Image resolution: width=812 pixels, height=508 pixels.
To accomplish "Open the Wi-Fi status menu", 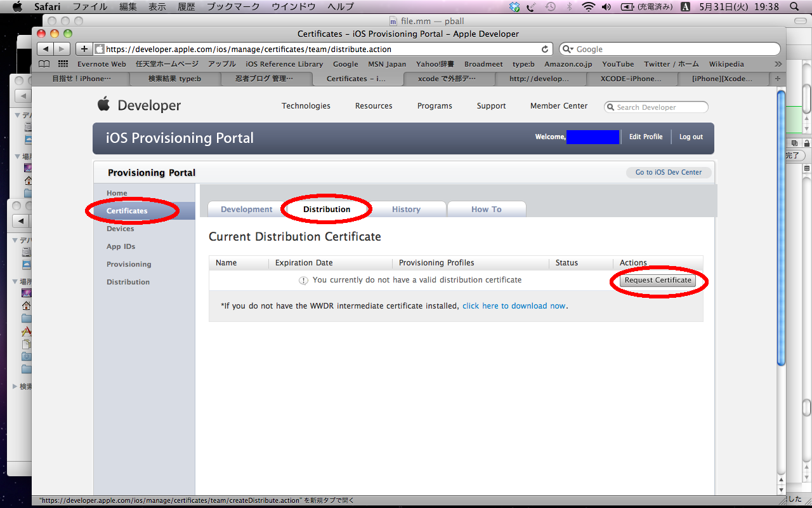I will (588, 6).
